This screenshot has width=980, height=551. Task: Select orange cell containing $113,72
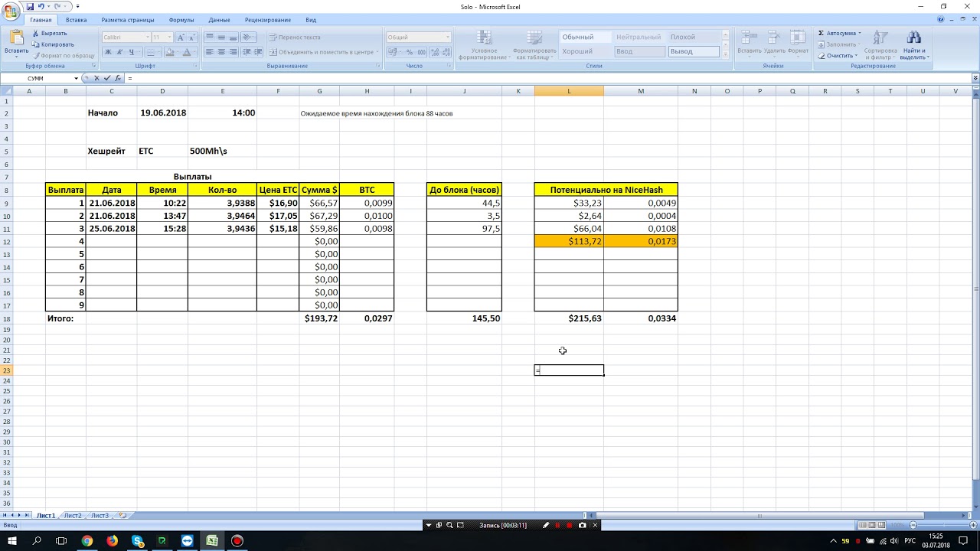coord(569,241)
